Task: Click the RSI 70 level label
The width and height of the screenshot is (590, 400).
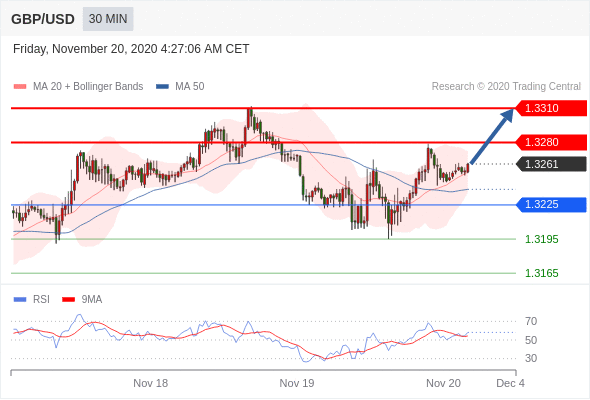Action: click(531, 321)
